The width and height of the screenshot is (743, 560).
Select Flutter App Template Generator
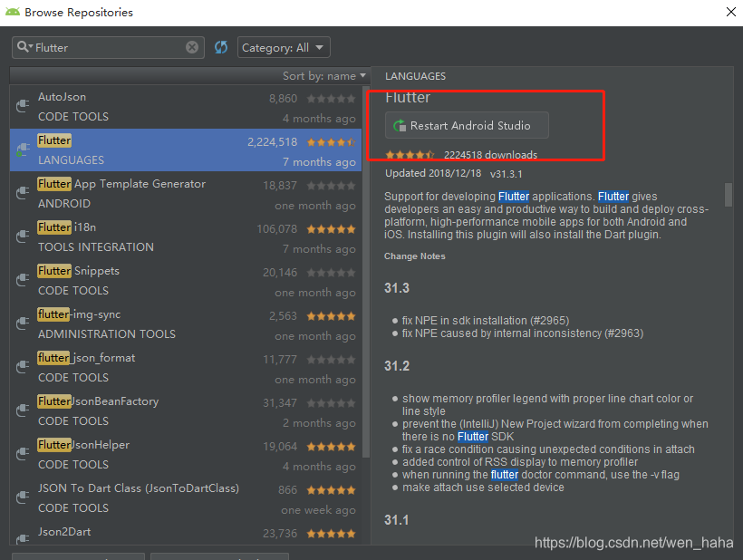click(x=186, y=193)
